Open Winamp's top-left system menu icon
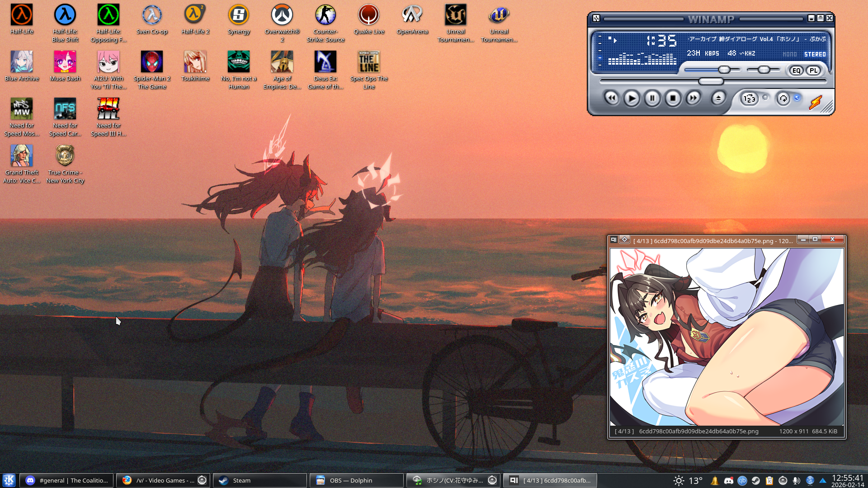The width and height of the screenshot is (868, 488). 596,19
